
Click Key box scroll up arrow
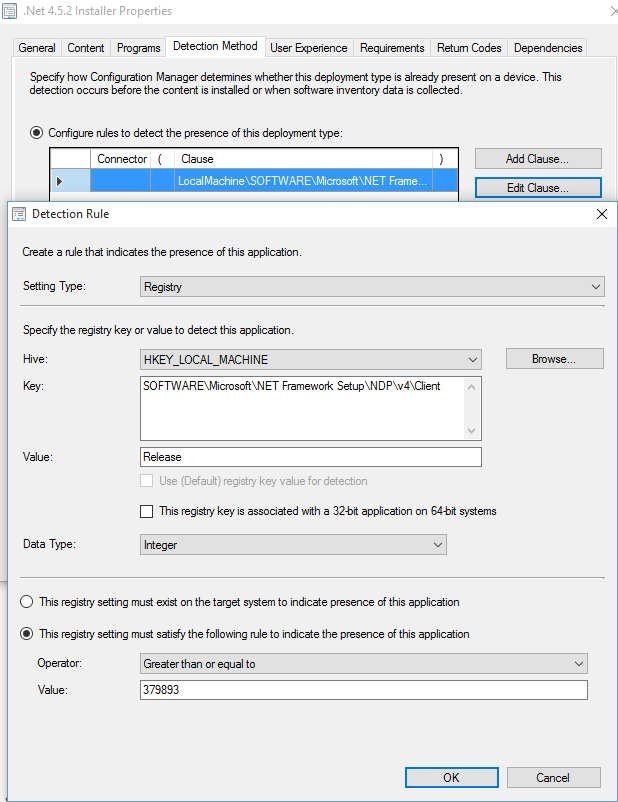pos(472,387)
